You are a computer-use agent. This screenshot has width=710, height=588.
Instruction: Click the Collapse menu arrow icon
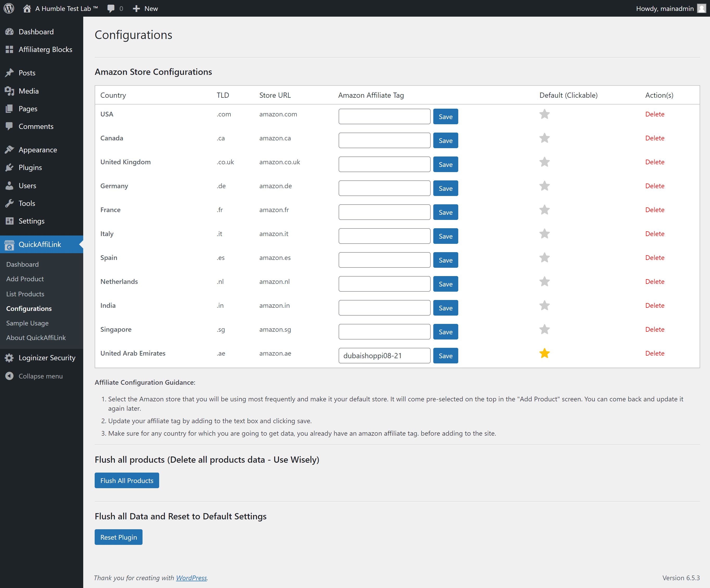click(x=9, y=376)
